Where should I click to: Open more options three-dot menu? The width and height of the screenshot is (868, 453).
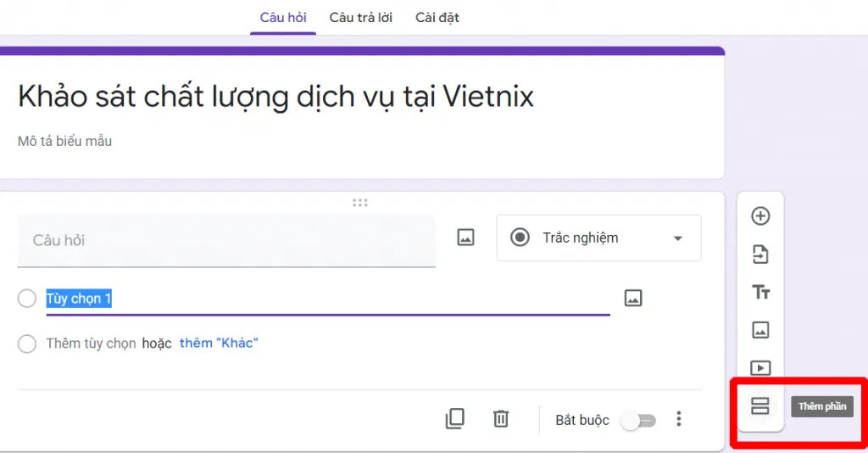(x=679, y=419)
